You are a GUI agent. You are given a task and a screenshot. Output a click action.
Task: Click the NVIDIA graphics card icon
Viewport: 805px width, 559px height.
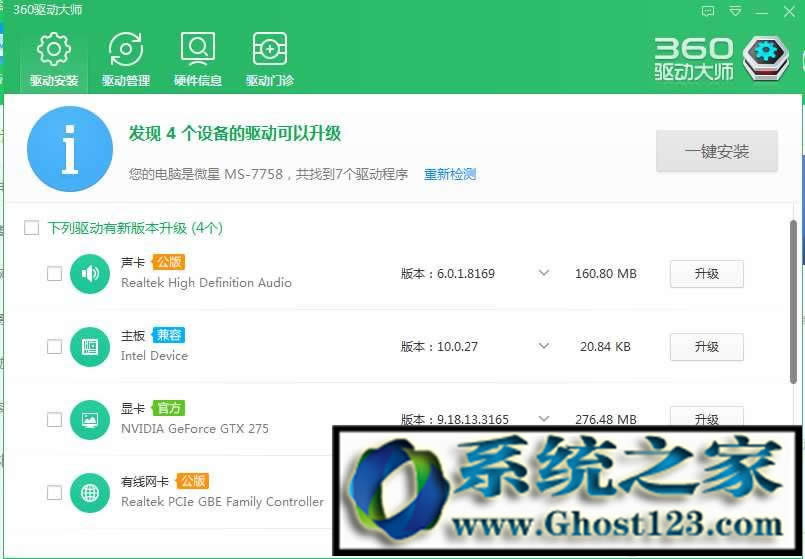90,420
